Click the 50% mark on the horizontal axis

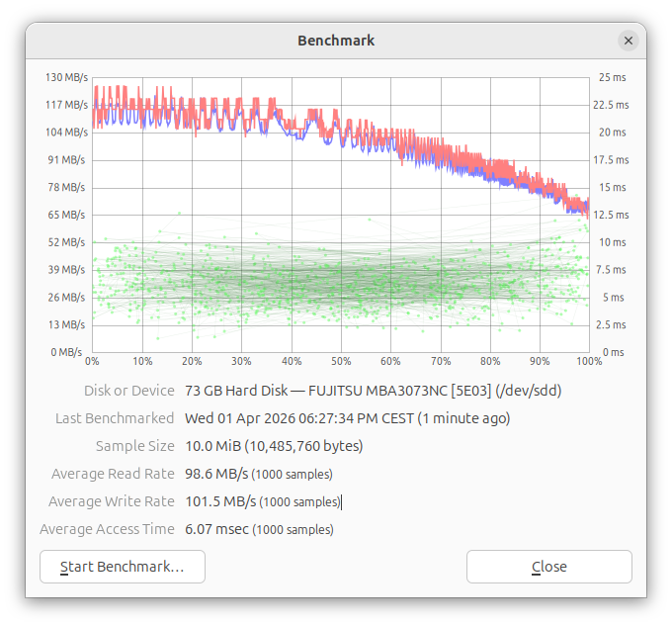341,362
